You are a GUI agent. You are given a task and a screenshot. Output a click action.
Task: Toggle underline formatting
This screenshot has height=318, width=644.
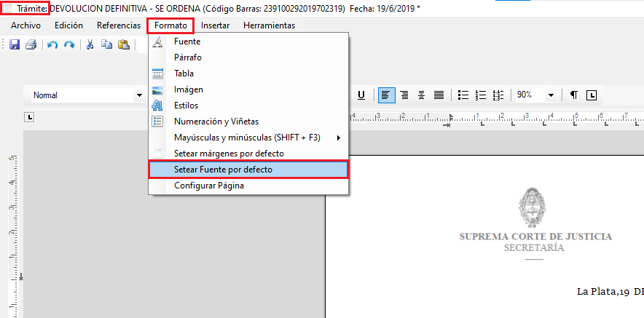pyautogui.click(x=361, y=95)
